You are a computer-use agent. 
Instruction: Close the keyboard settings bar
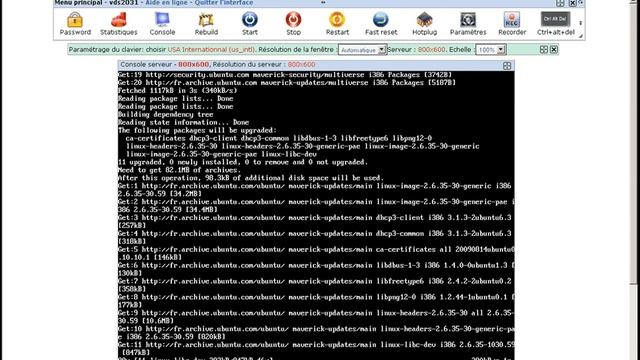pos(554,49)
